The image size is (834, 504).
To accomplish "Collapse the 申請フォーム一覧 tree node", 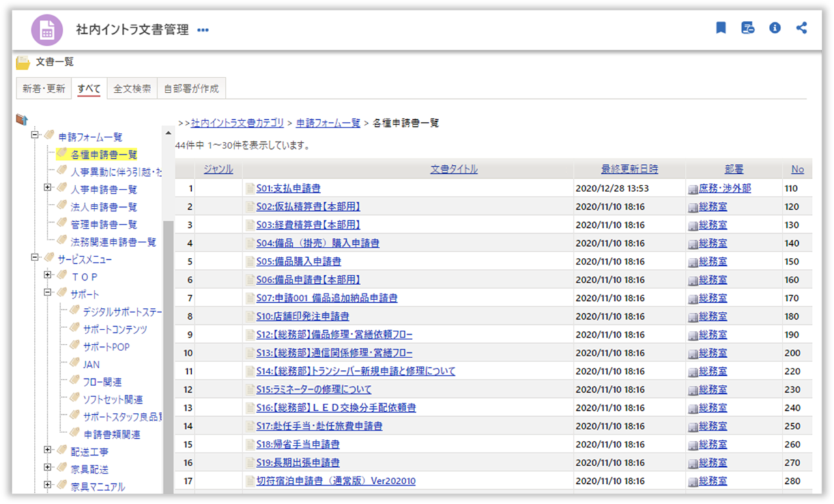I will pyautogui.click(x=35, y=137).
